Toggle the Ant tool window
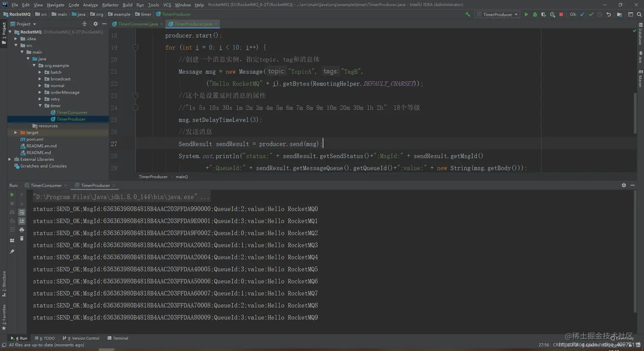The image size is (644, 351). [640, 57]
